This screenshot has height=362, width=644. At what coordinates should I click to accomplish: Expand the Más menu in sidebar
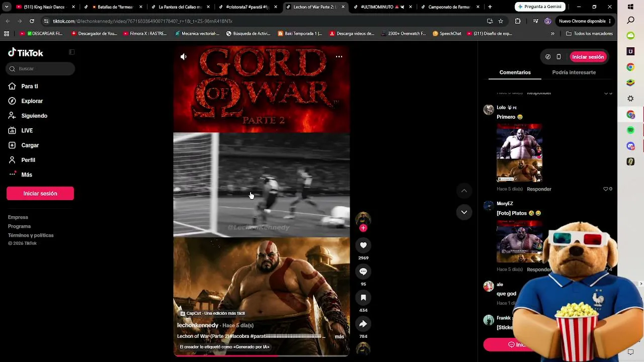pyautogui.click(x=20, y=174)
